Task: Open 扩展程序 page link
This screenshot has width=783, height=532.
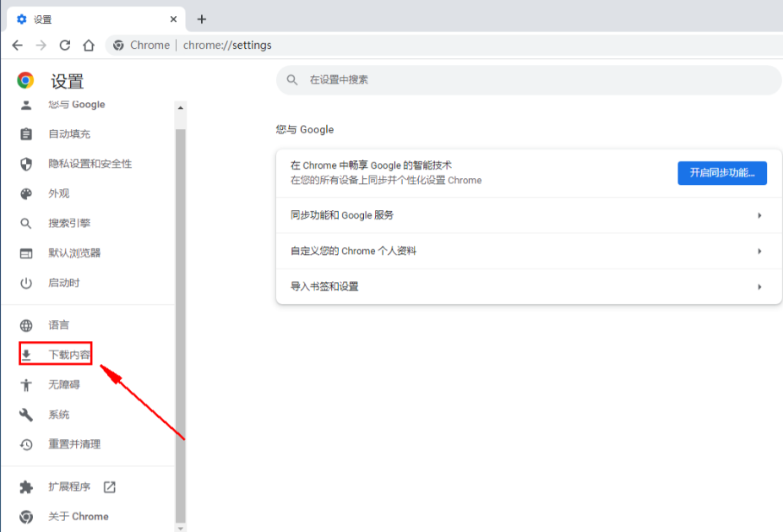Action: pos(69,487)
